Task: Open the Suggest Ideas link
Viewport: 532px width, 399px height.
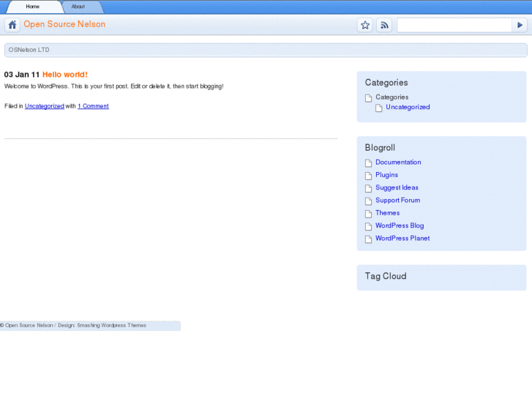Action: tap(397, 187)
